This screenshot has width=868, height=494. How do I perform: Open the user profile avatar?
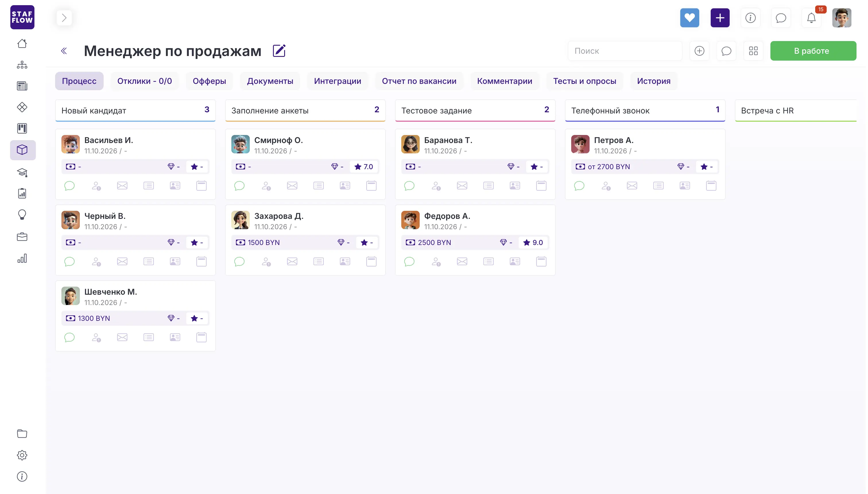[842, 18]
